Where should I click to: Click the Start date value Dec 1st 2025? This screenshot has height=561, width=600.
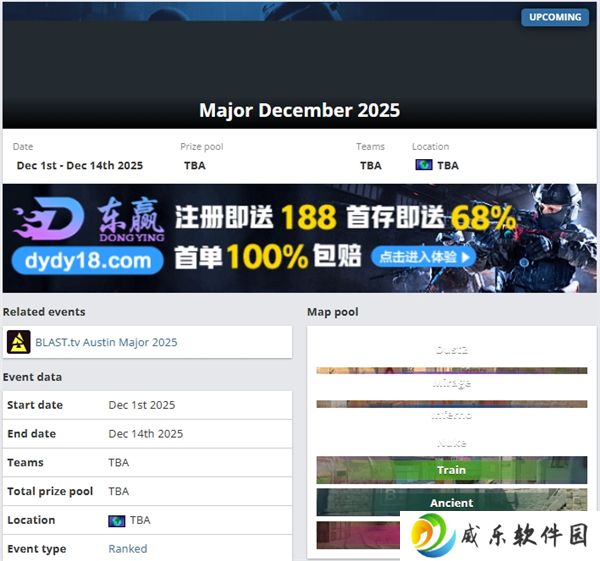(x=142, y=405)
